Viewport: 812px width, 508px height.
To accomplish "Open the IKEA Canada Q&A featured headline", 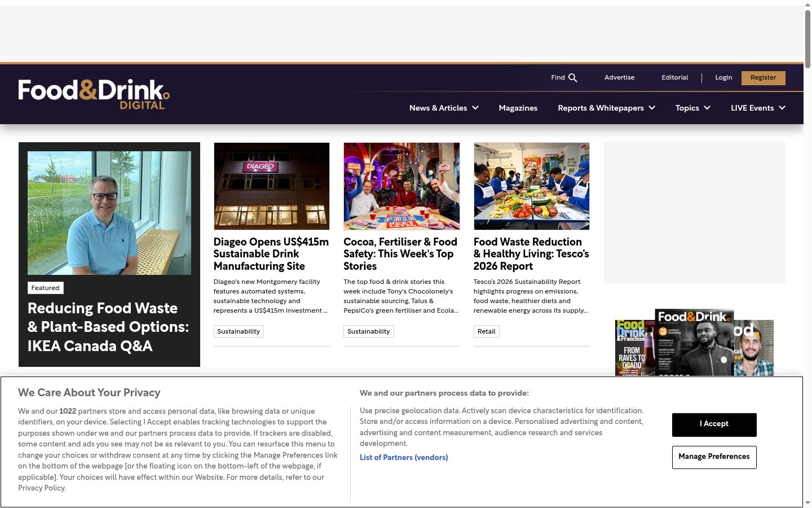I will 108,327.
